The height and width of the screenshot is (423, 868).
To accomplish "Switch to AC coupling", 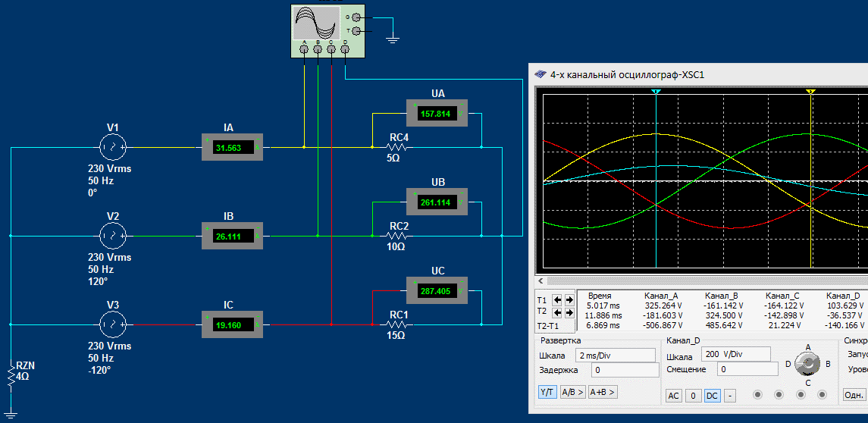I will click(x=673, y=396).
